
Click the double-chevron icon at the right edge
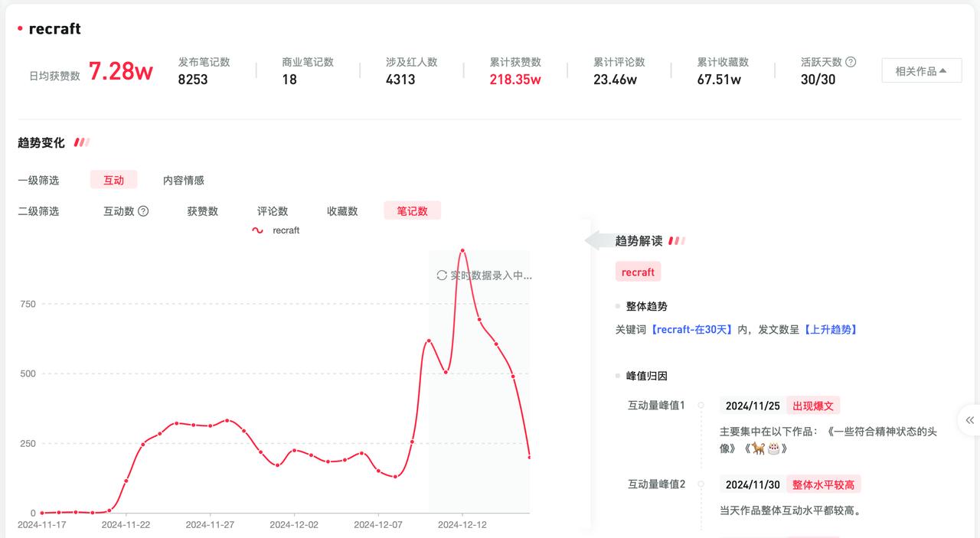(970, 420)
